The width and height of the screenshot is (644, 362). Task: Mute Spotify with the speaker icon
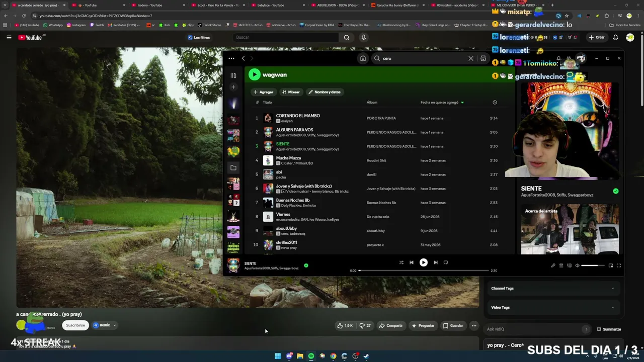pyautogui.click(x=577, y=265)
